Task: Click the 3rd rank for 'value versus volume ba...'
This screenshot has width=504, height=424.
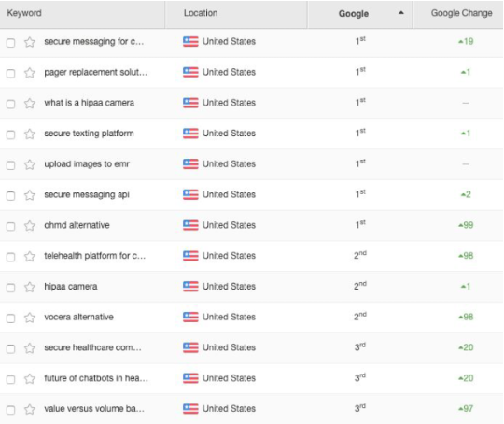Action: tap(360, 408)
